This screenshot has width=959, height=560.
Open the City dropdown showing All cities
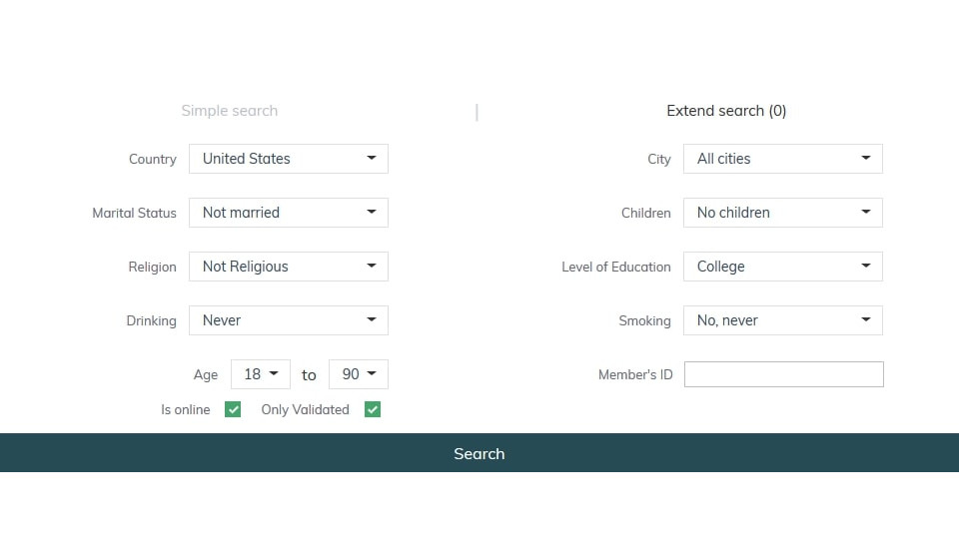(782, 159)
